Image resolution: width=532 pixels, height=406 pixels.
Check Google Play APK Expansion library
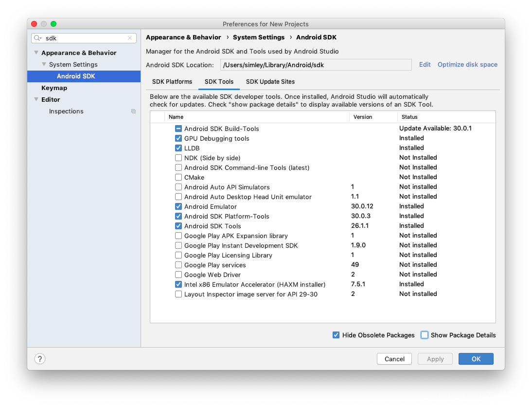click(x=178, y=236)
